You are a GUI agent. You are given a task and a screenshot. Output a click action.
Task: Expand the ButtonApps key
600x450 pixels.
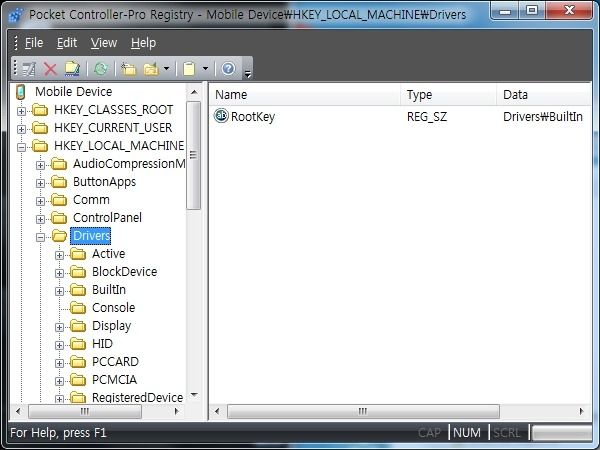(40, 183)
